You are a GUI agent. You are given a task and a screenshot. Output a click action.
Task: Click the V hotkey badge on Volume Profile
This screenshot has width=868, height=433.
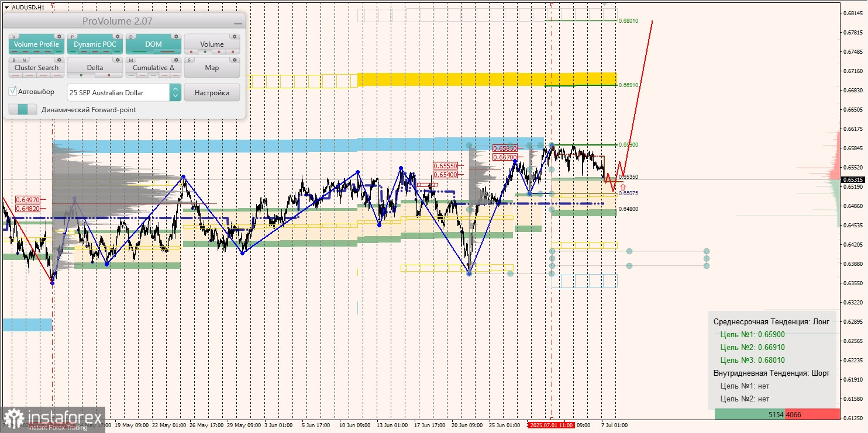pyautogui.click(x=14, y=36)
